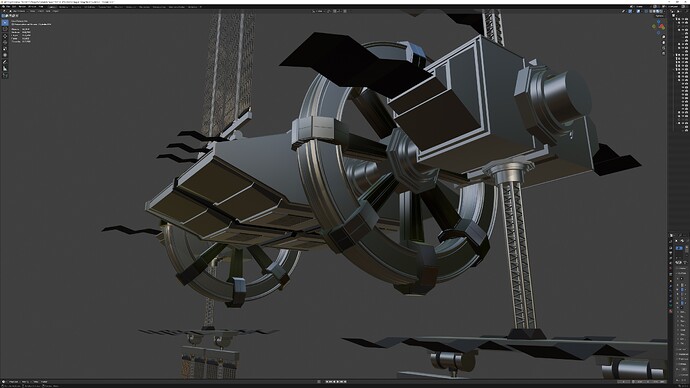
Task: Select the Annotate pencil tool
Action: [5, 62]
